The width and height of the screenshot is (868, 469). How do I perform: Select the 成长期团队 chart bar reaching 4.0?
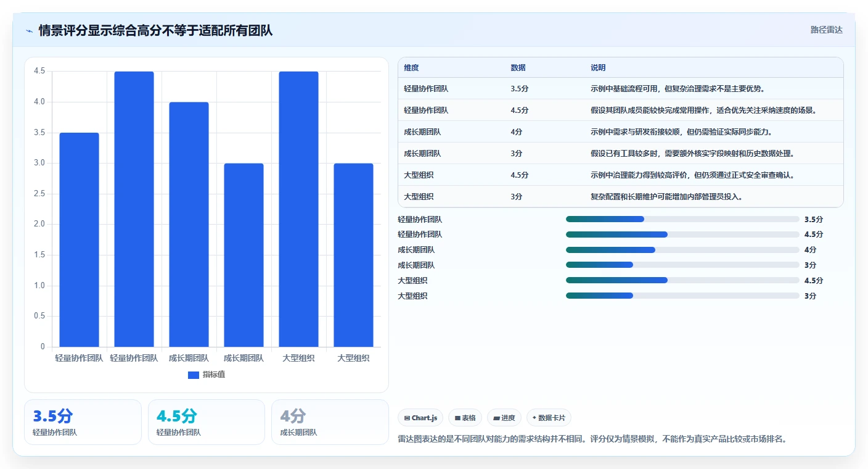[189, 225]
